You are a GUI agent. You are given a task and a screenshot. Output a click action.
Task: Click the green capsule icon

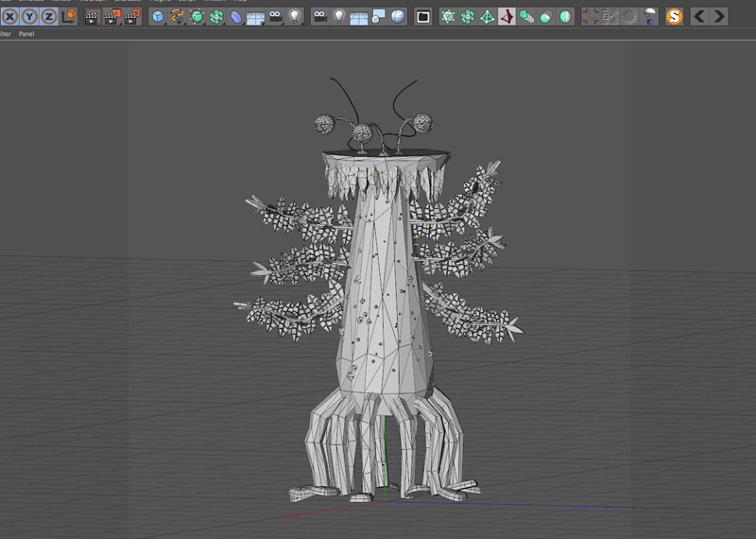[546, 17]
